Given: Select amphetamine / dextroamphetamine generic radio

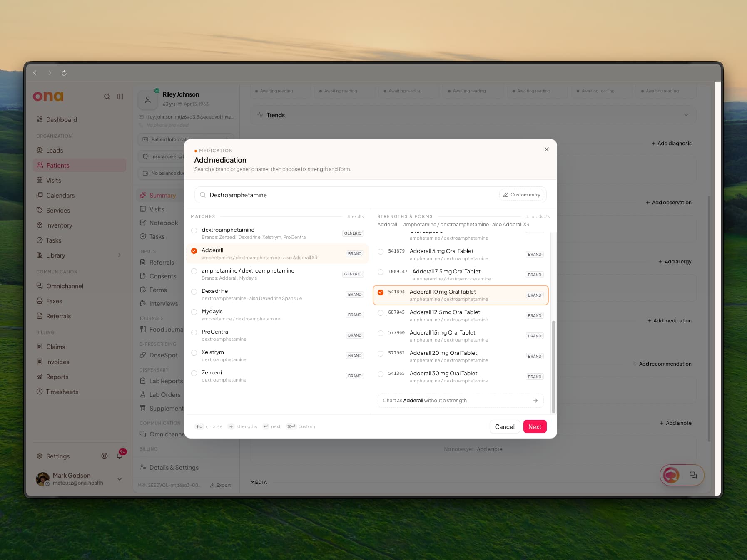Looking at the screenshot, I should pos(194,271).
